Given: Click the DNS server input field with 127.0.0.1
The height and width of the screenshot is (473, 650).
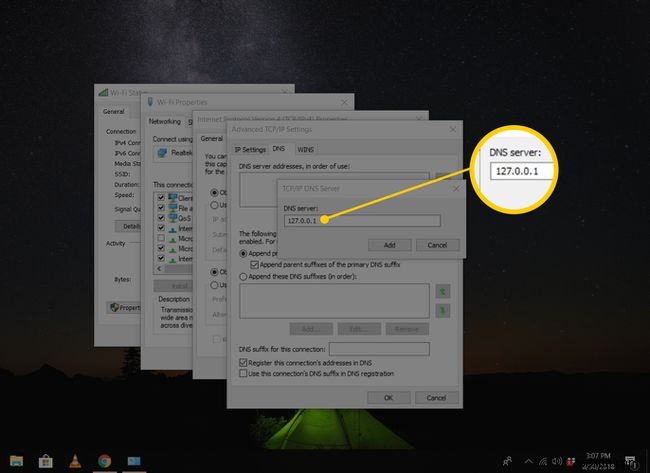Looking at the screenshot, I should pyautogui.click(x=362, y=221).
